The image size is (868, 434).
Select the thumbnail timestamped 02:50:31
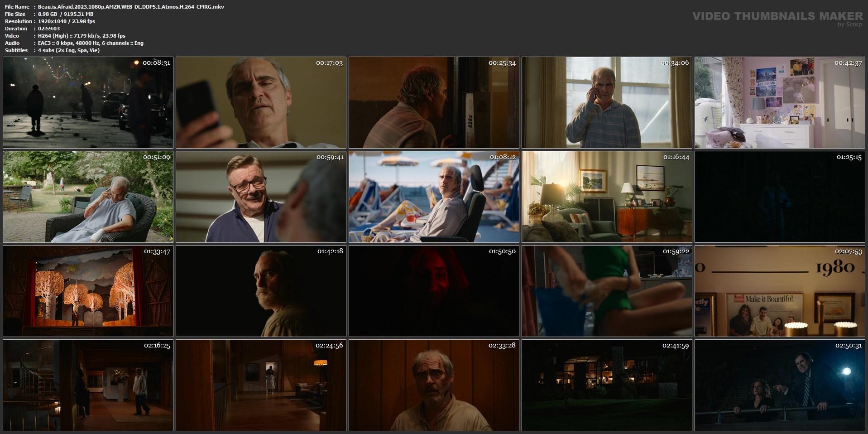tap(780, 385)
